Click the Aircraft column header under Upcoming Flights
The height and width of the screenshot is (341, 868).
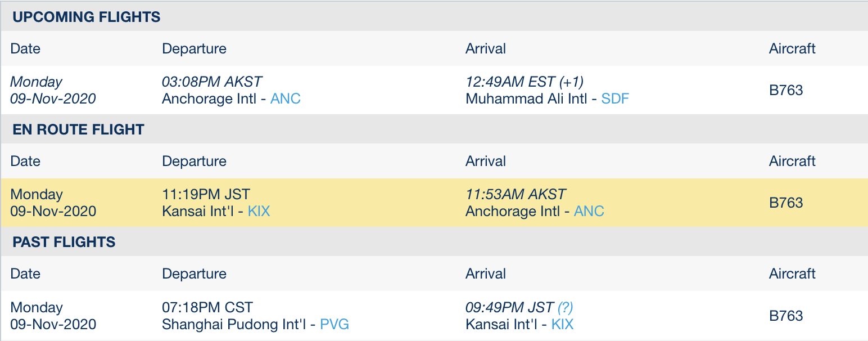click(x=792, y=48)
